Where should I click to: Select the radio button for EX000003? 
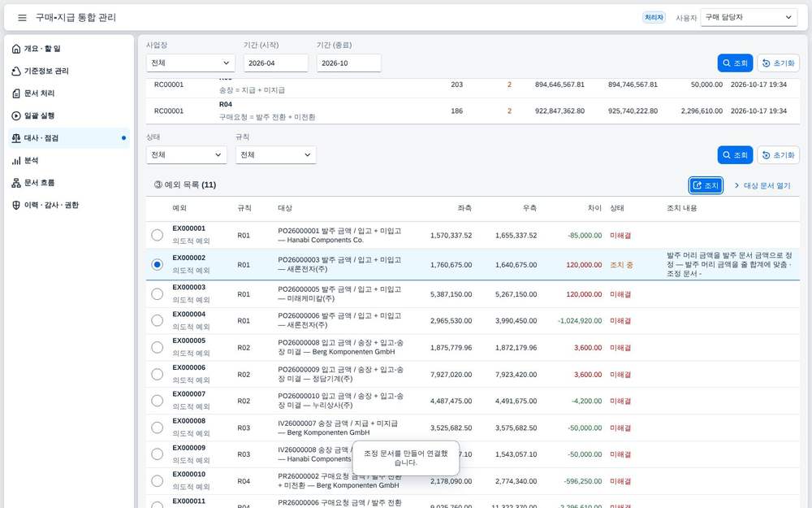click(x=157, y=294)
